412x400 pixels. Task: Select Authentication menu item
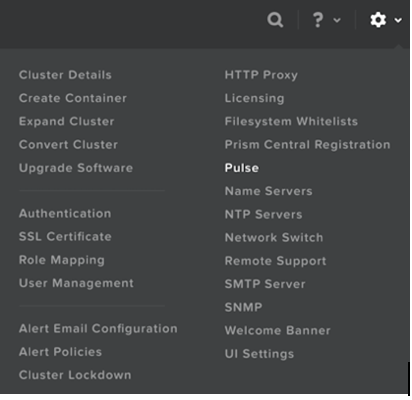pyautogui.click(x=65, y=214)
